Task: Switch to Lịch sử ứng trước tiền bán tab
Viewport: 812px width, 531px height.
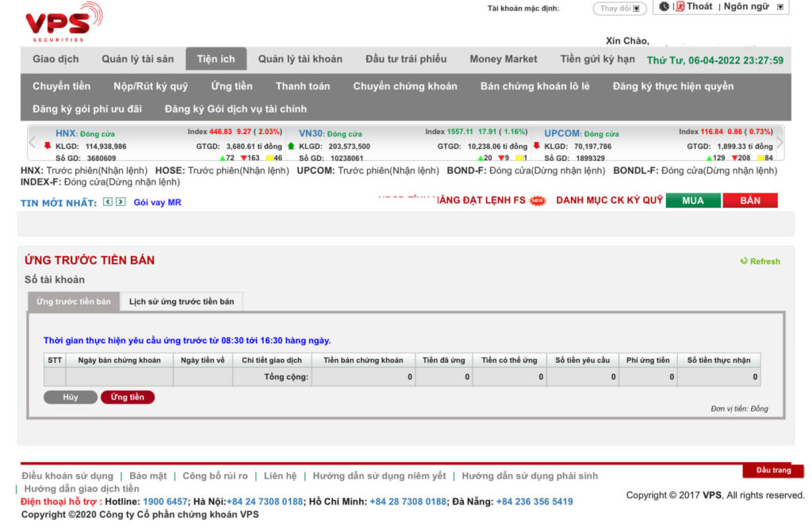Action: (182, 301)
